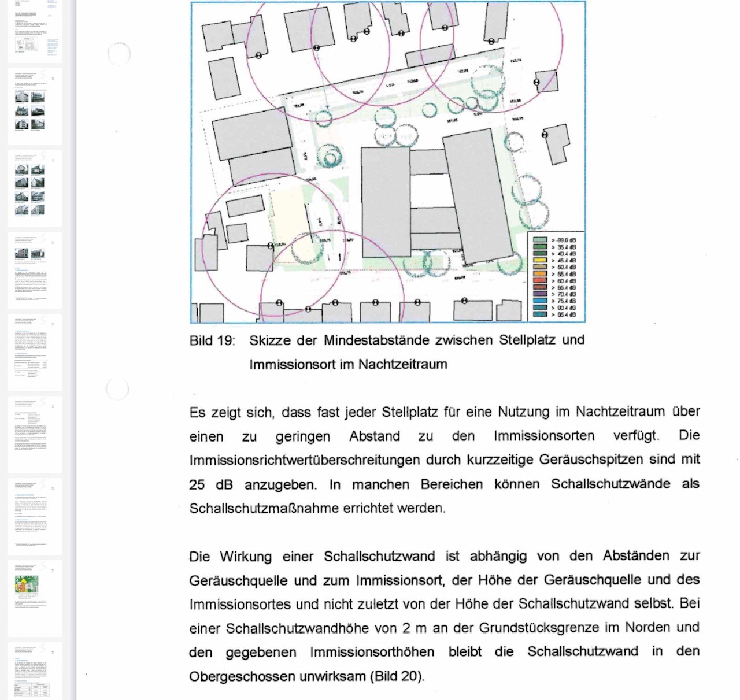Viewport: 740px width, 700px height.
Task: Click the light blue 75.4 dB legend swatch
Action: [x=540, y=301]
